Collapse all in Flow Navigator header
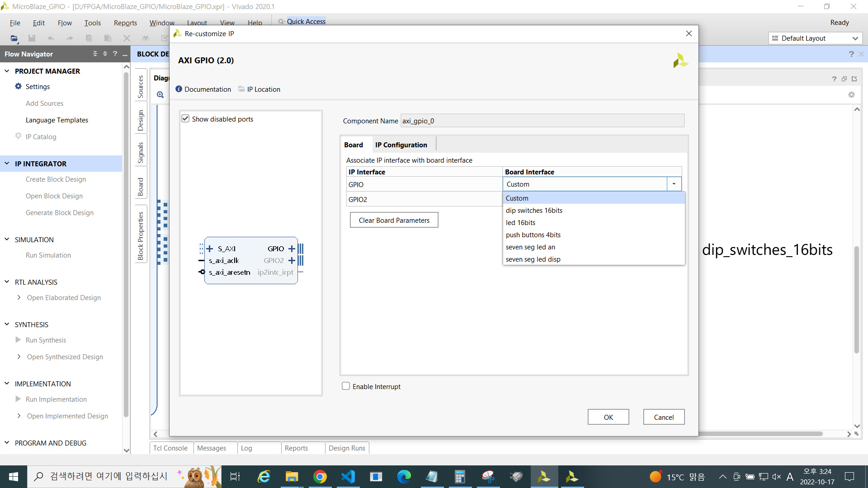Viewport: 868px width, 488px height. [95, 54]
